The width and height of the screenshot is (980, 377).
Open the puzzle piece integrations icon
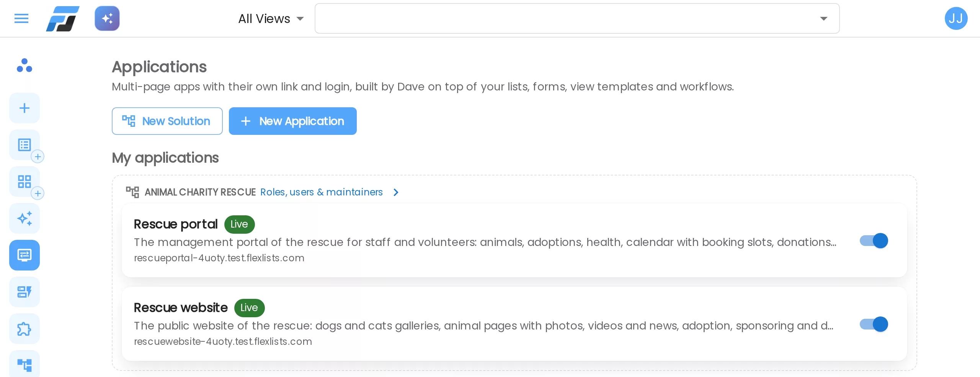[x=24, y=329]
